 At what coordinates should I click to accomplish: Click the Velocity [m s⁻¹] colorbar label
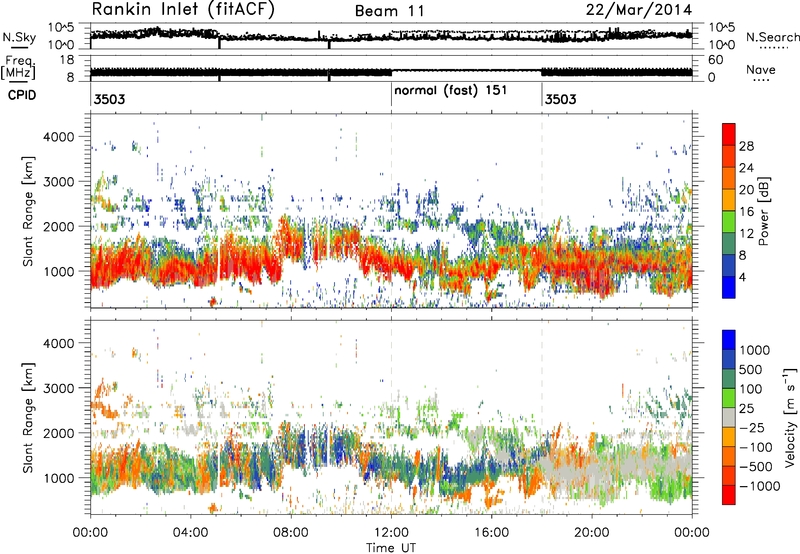click(x=790, y=417)
